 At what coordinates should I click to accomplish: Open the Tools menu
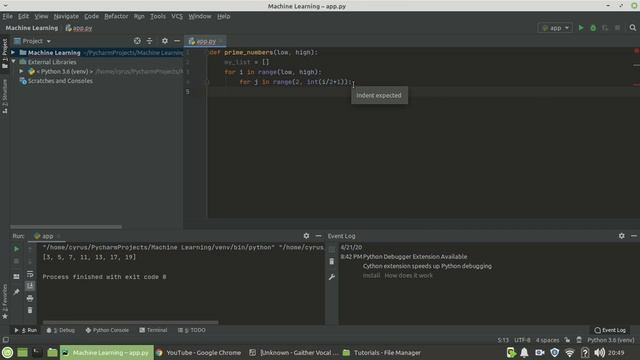(158, 16)
